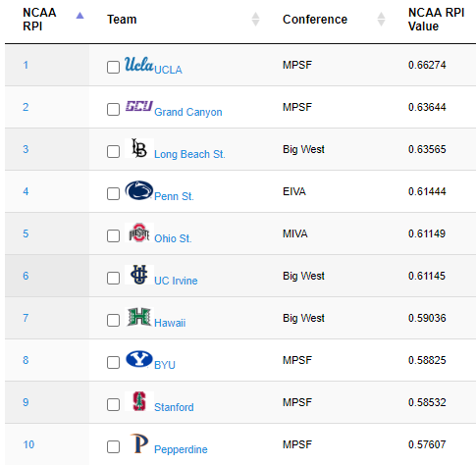Image resolution: width=476 pixels, height=465 pixels.
Task: Click the Hawaii H logo
Action: (139, 317)
